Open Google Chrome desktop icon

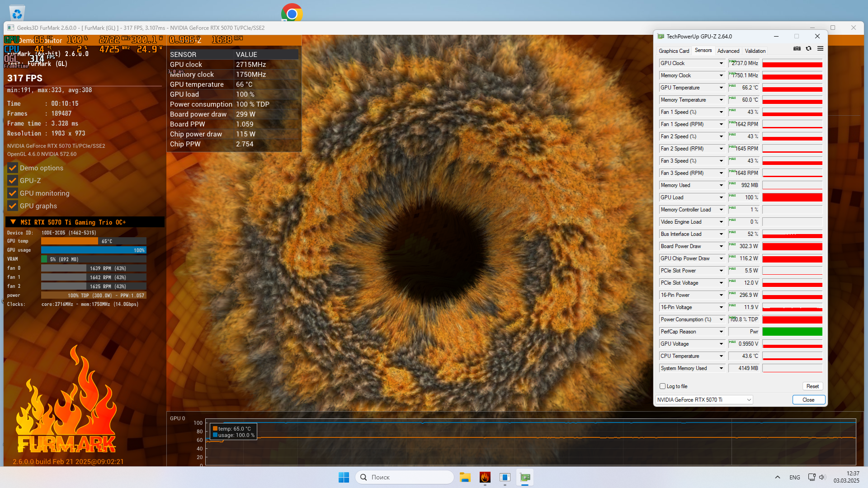coord(292,13)
